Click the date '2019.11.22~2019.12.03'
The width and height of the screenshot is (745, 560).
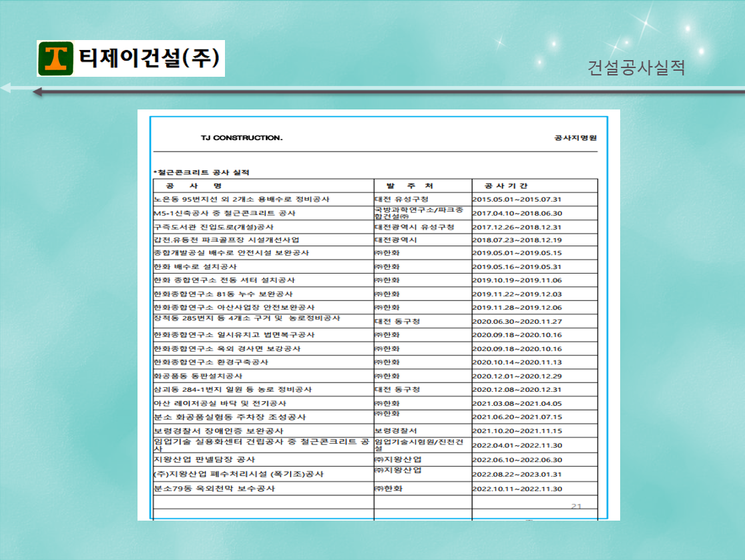coord(517,294)
